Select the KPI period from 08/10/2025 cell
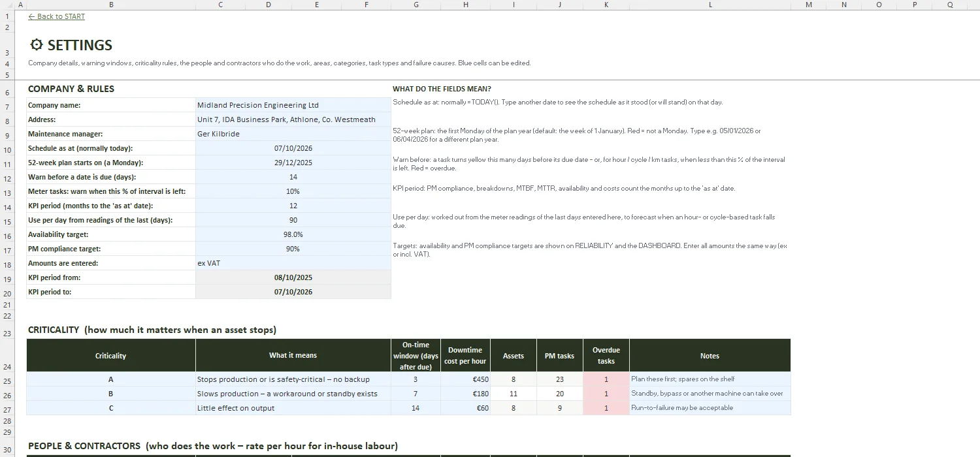 pyautogui.click(x=293, y=277)
